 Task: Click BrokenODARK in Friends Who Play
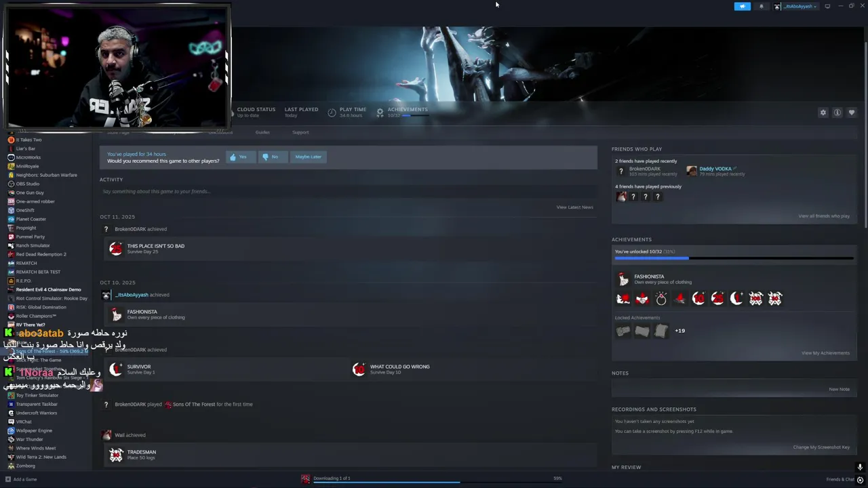pyautogui.click(x=645, y=169)
